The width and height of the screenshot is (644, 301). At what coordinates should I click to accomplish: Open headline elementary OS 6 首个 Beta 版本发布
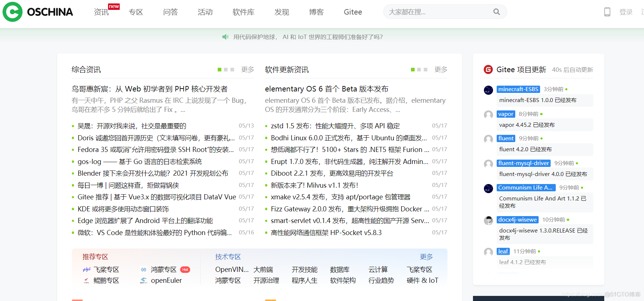pyautogui.click(x=326, y=89)
